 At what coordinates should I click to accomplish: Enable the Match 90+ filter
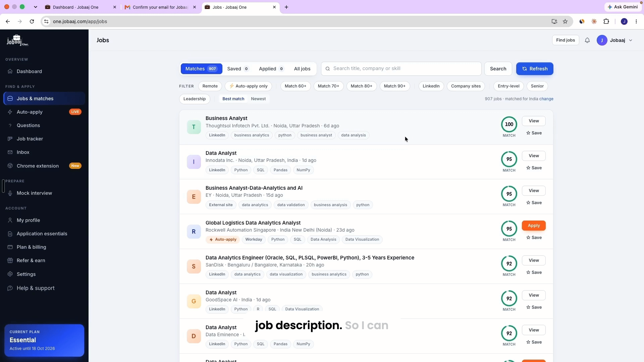(x=394, y=86)
